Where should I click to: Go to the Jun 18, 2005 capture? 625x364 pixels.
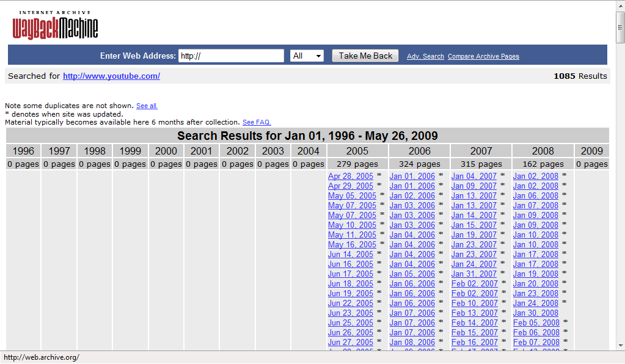coord(350,283)
